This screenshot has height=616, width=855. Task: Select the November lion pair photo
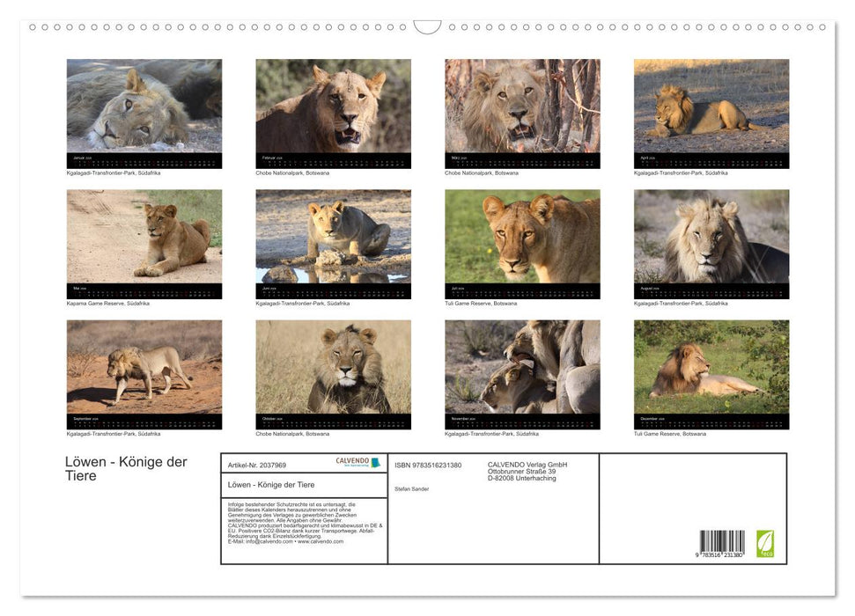pyautogui.click(x=522, y=367)
